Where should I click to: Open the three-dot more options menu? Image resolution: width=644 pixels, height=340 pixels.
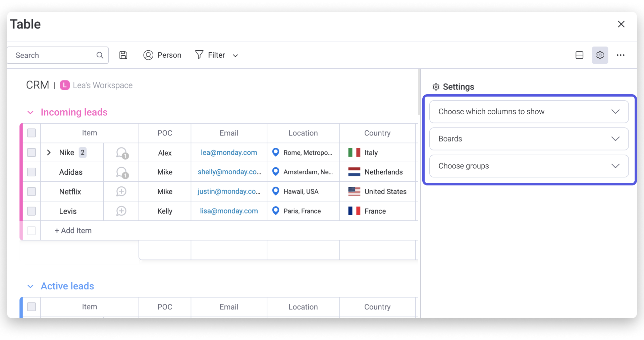click(x=621, y=55)
